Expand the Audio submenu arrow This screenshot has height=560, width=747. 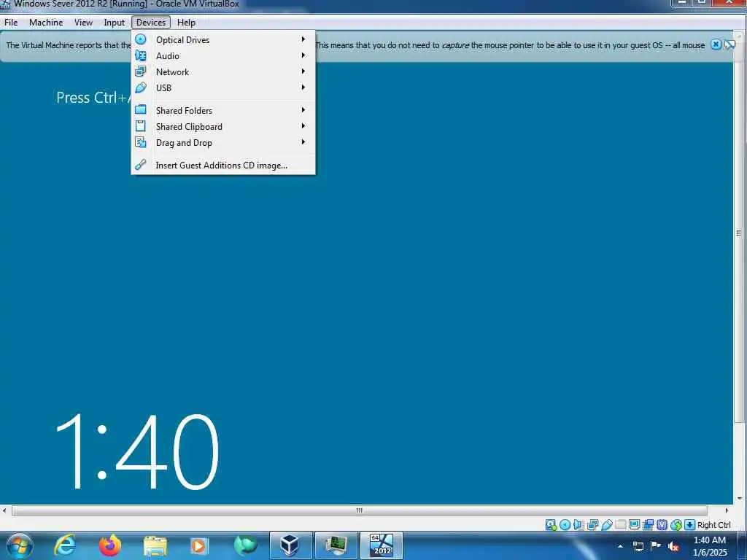[x=303, y=55]
